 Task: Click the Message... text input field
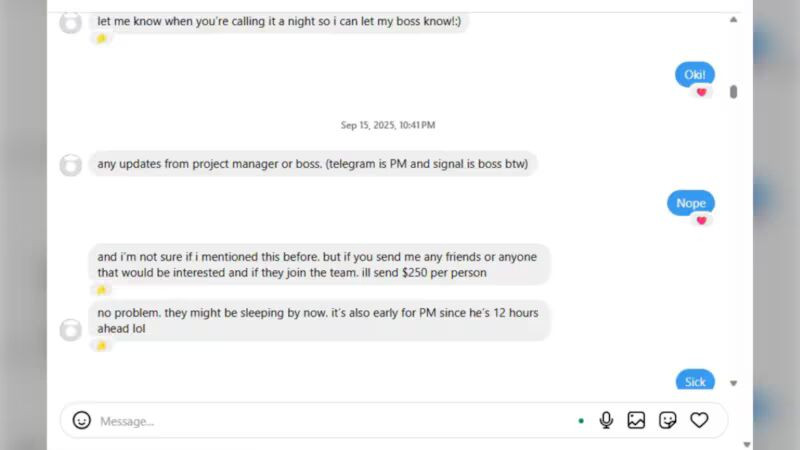point(334,421)
